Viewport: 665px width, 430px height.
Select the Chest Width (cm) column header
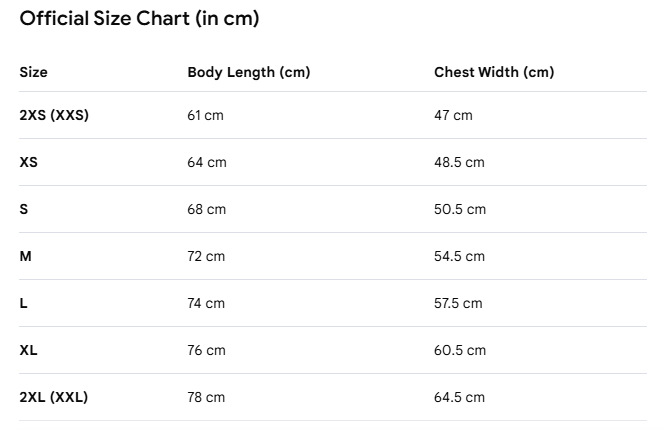(494, 73)
